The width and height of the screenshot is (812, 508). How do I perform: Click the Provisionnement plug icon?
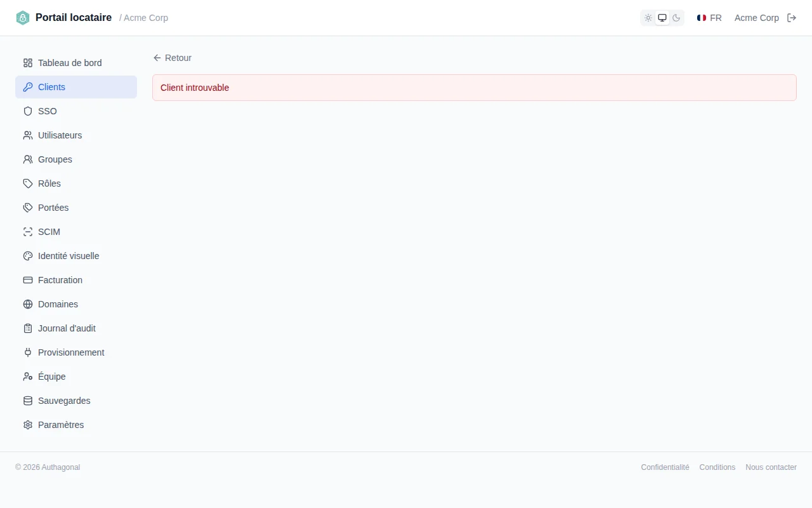pyautogui.click(x=28, y=352)
